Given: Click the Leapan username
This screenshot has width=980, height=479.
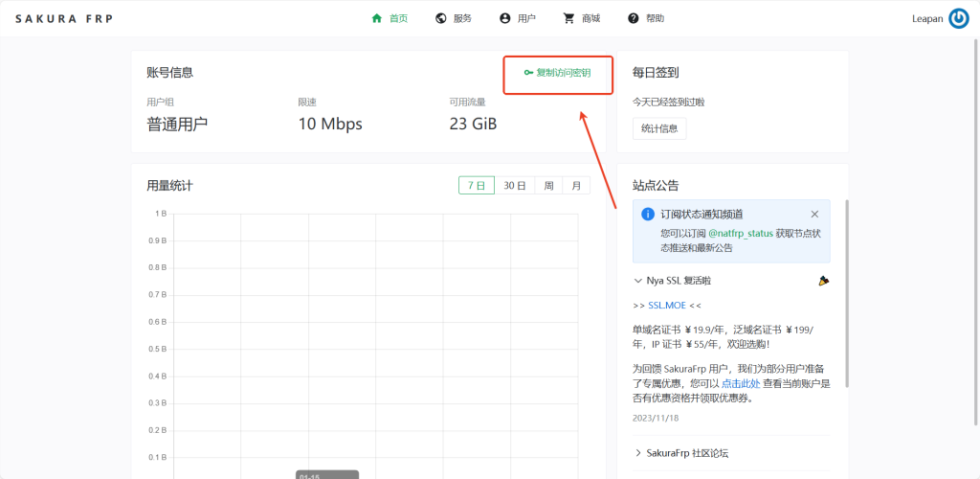Looking at the screenshot, I should tap(927, 18).
